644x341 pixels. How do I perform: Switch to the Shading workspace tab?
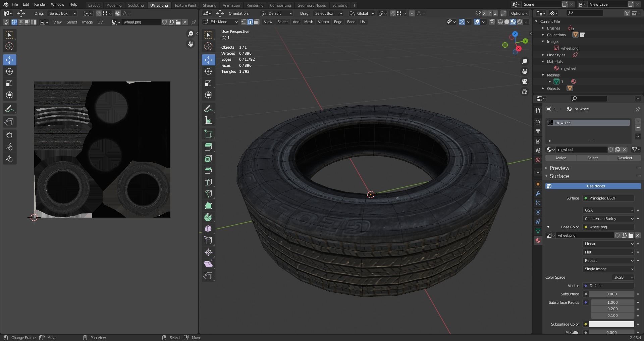209,5
